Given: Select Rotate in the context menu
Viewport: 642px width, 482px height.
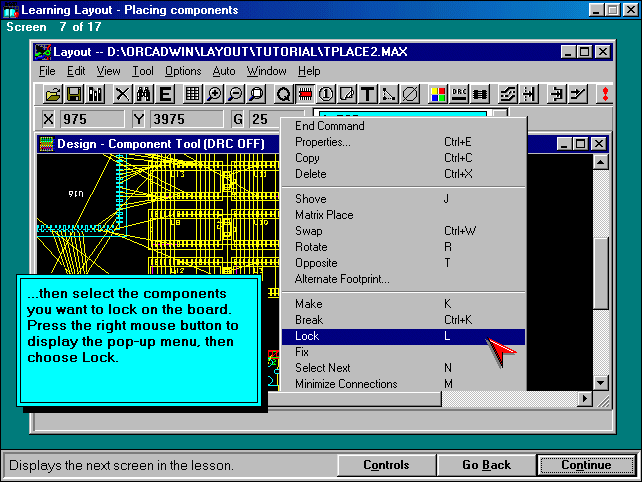Looking at the screenshot, I should tap(311, 247).
